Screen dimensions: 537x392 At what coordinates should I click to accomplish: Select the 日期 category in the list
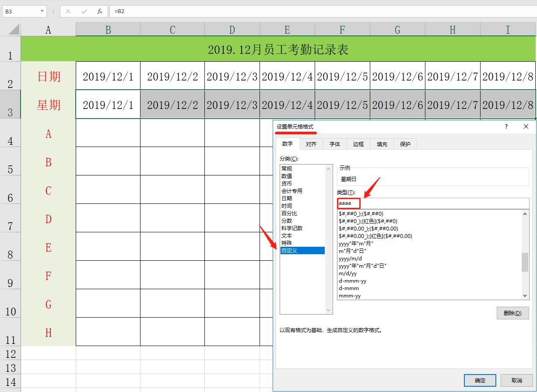tap(287, 198)
